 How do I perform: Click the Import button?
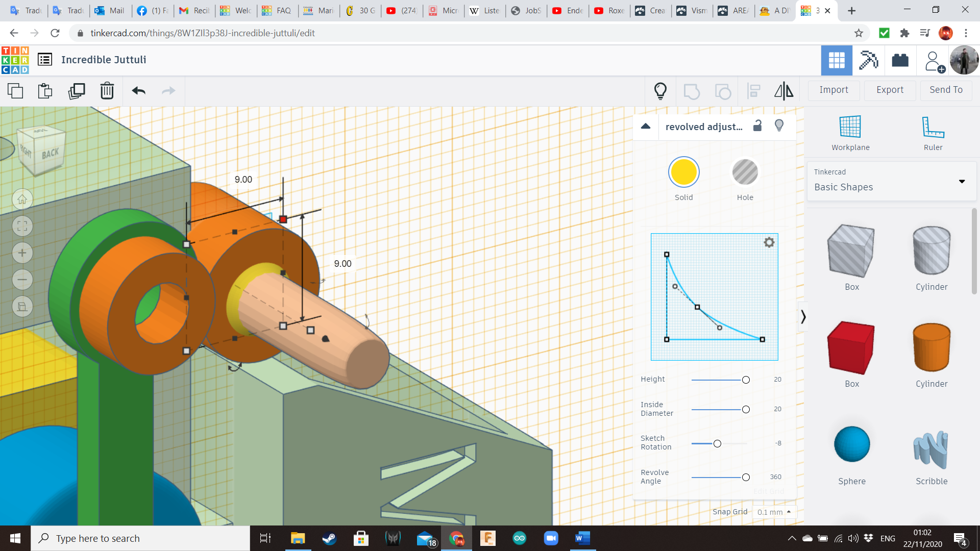[834, 90]
